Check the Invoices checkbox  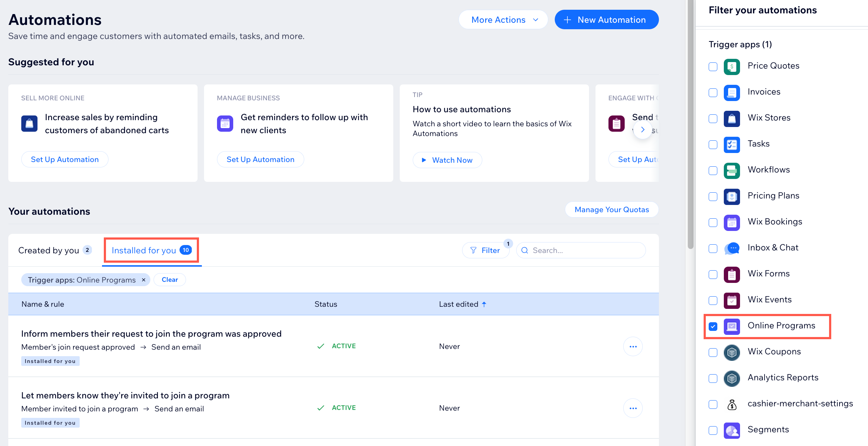tap(713, 93)
